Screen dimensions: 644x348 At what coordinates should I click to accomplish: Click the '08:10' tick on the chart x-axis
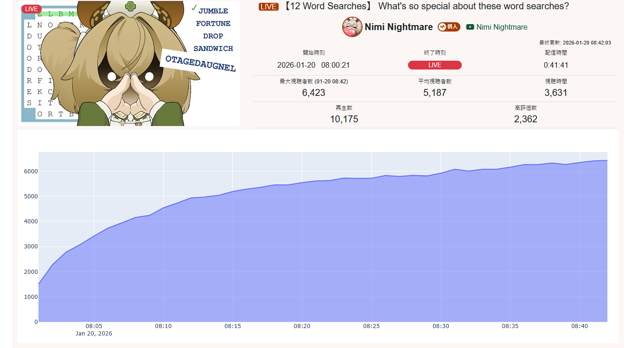pos(163,326)
